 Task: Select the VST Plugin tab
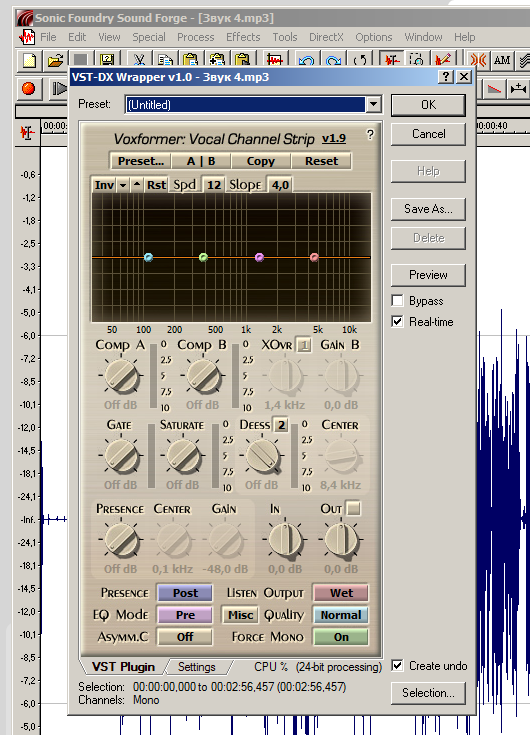123,667
